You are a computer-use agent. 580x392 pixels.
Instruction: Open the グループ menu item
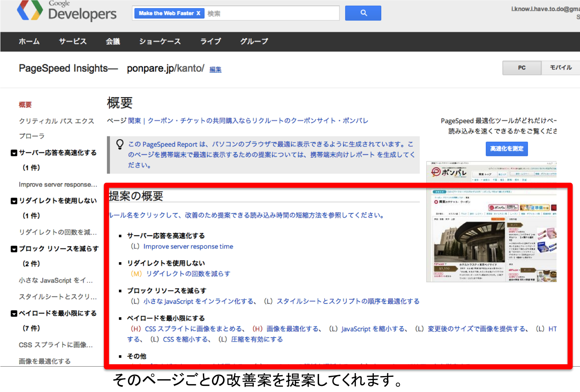(x=254, y=41)
